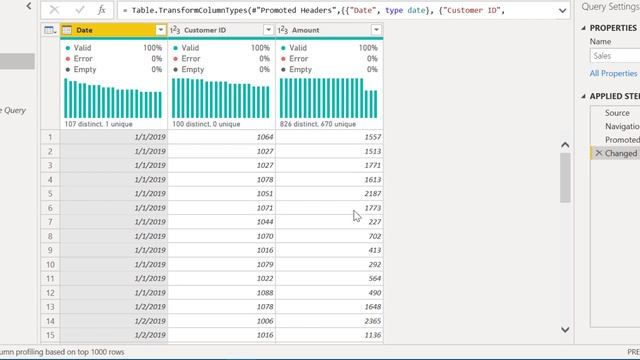Open the table options icon in header corner
This screenshot has width=640, height=360.
[x=50, y=30]
